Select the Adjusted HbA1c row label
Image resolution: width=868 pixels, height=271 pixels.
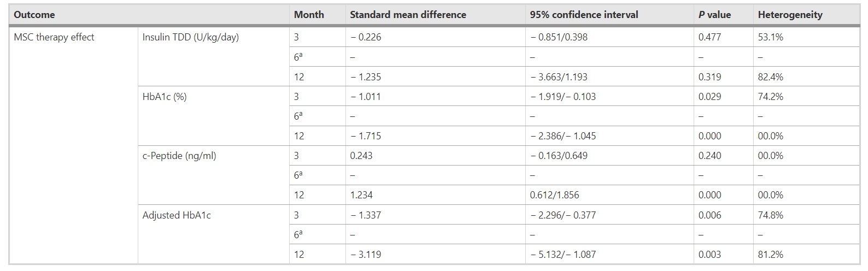[x=177, y=215]
